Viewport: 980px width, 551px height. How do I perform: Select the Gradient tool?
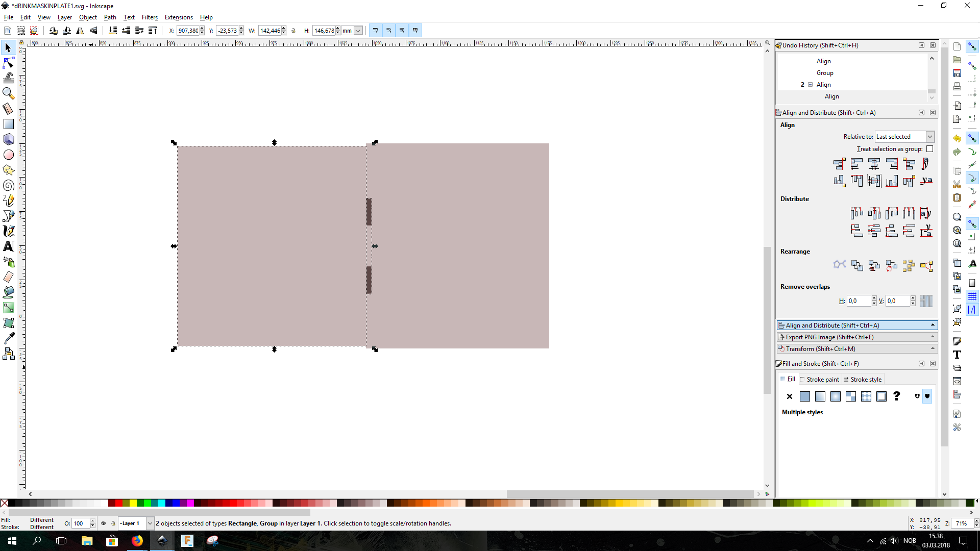pos(9,308)
